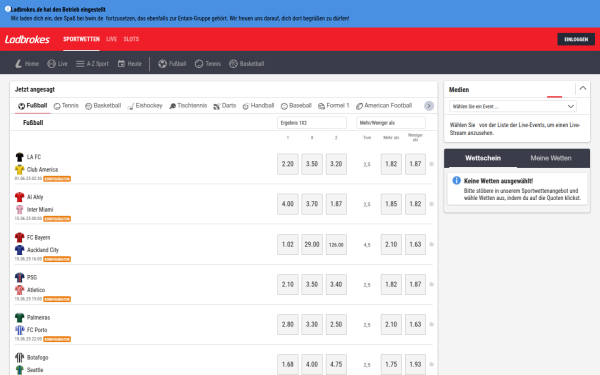Viewport: 600px width, 375px height.
Task: Click the info icon in the Wettschein panel
Action: (x=457, y=181)
